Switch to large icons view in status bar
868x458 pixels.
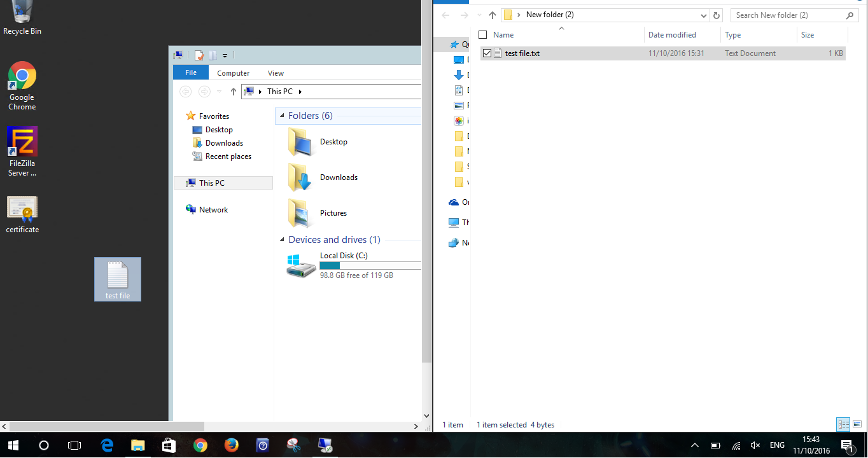856,424
